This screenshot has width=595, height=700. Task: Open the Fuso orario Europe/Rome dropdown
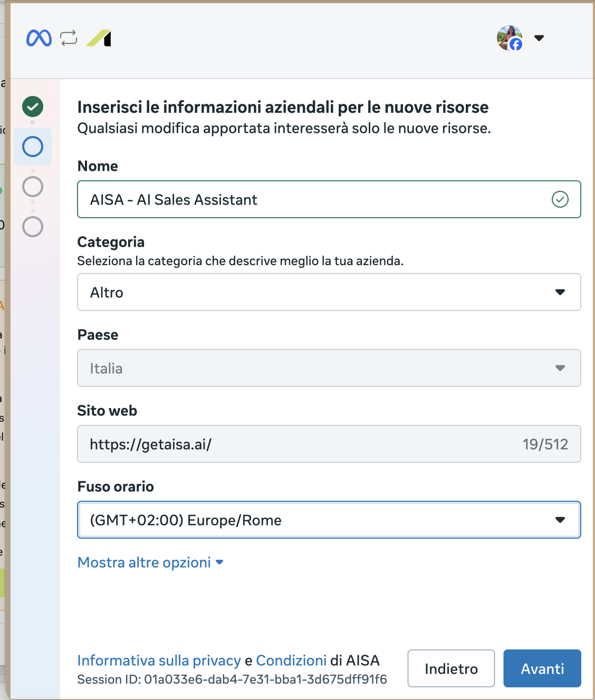[x=329, y=520]
